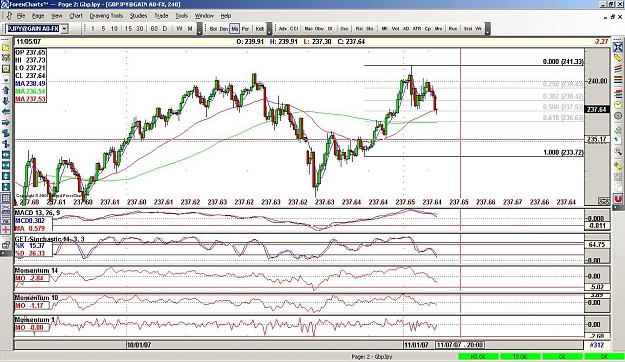Click the grid squares icon on right toolbar

pos(617,177)
